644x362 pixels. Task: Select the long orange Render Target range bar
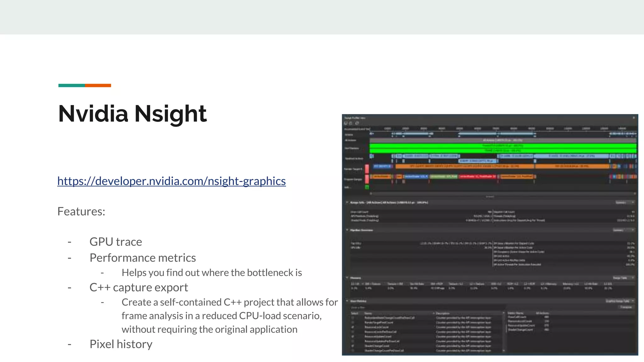pyautogui.click(x=464, y=166)
